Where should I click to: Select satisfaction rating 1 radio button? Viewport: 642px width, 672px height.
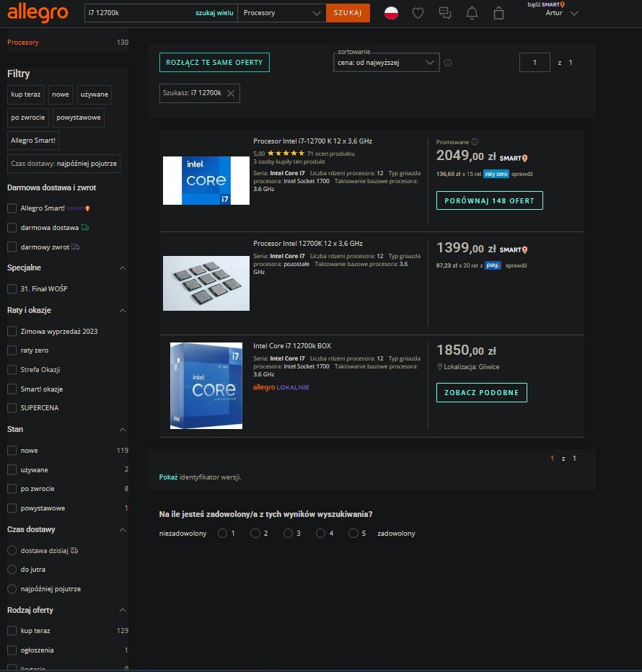pos(222,533)
